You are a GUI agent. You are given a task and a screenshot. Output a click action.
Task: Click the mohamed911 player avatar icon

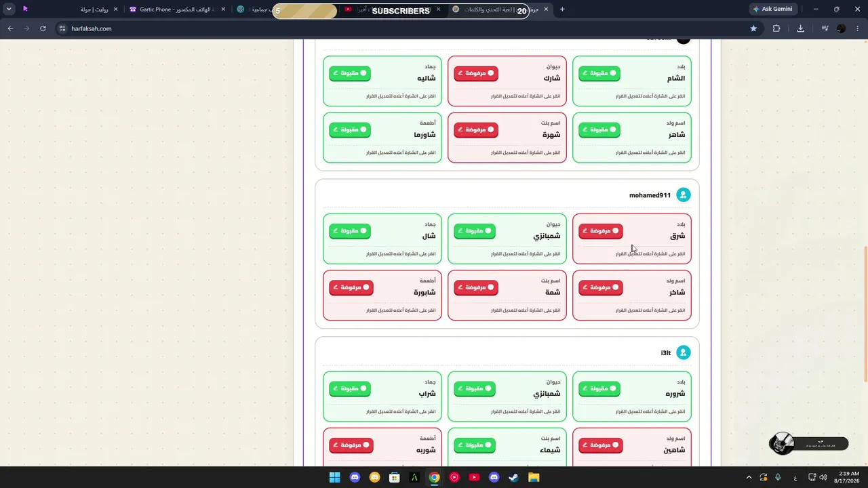(683, 195)
